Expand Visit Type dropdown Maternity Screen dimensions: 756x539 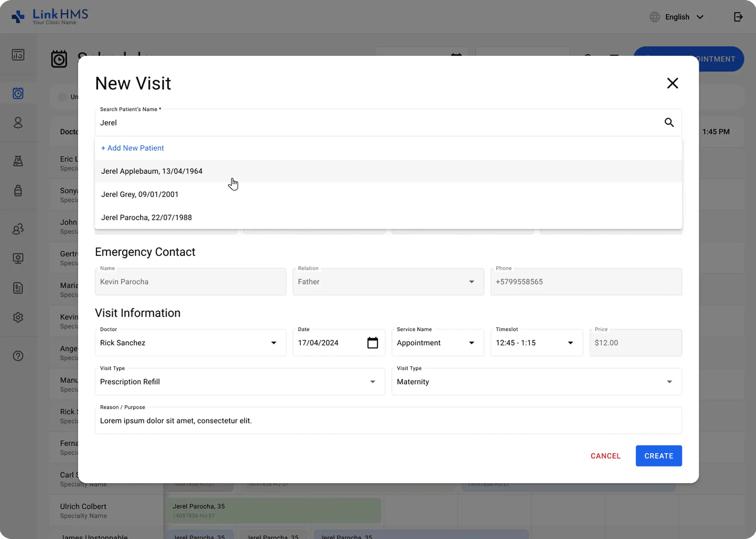[x=537, y=381]
